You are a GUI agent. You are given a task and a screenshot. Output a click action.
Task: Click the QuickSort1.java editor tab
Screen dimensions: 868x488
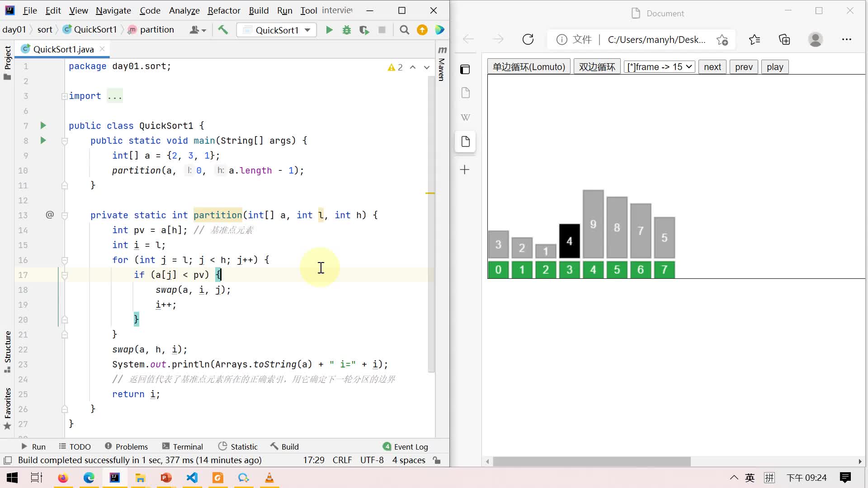(x=62, y=49)
